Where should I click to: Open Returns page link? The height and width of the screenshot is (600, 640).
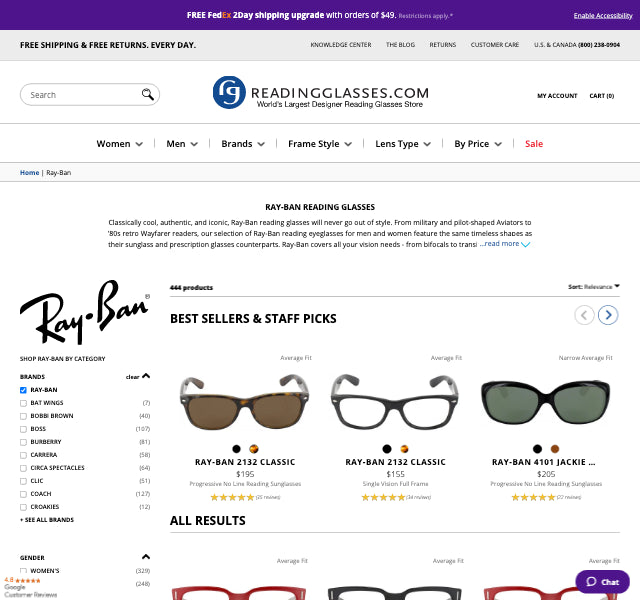point(442,44)
